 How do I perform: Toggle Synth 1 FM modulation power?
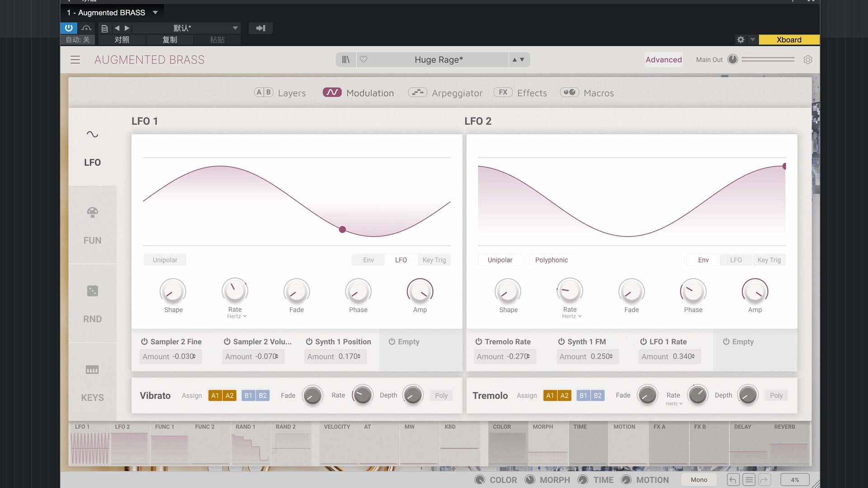[x=561, y=342]
